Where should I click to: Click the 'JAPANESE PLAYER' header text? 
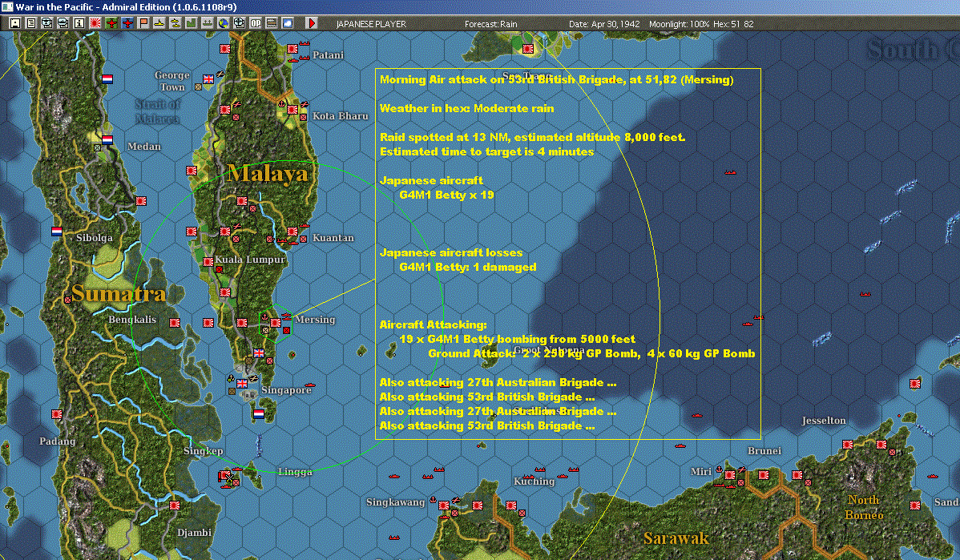click(x=371, y=24)
